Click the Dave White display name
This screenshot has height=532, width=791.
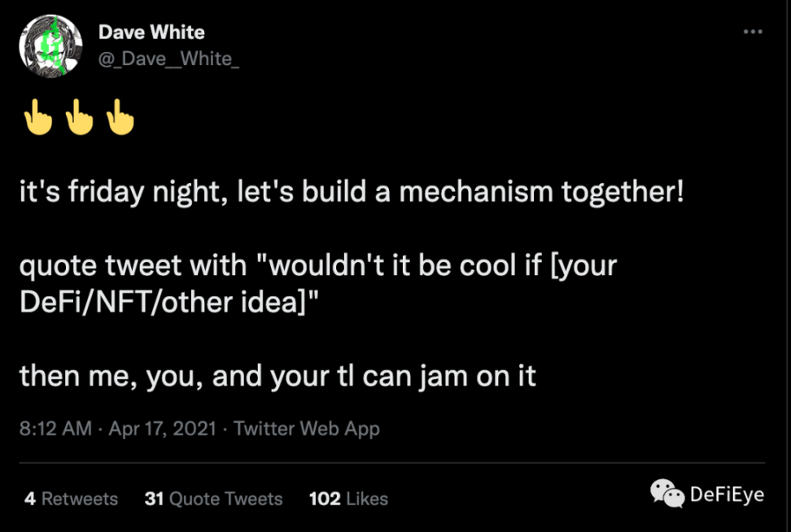point(151,33)
